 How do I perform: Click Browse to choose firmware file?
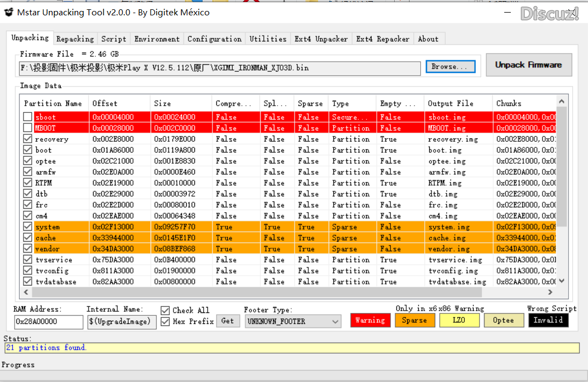point(450,67)
